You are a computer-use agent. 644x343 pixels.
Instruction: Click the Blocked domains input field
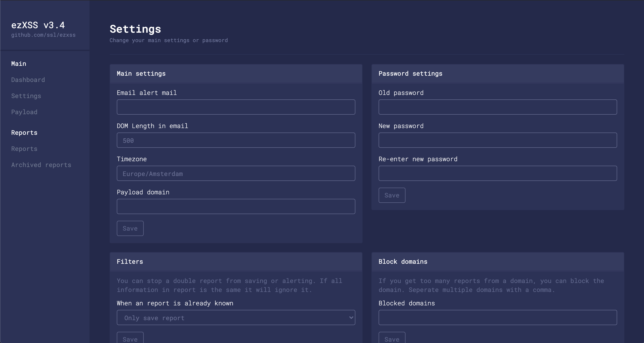point(497,318)
